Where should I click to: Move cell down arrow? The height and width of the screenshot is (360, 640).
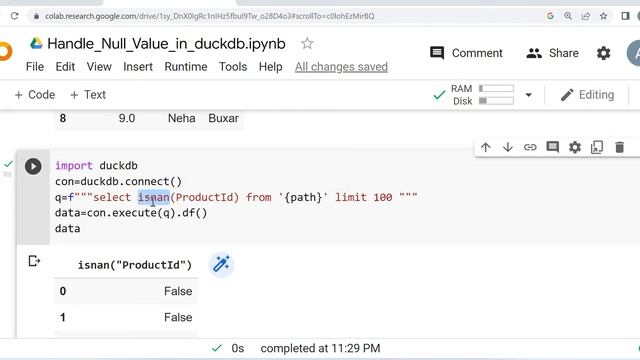508,147
